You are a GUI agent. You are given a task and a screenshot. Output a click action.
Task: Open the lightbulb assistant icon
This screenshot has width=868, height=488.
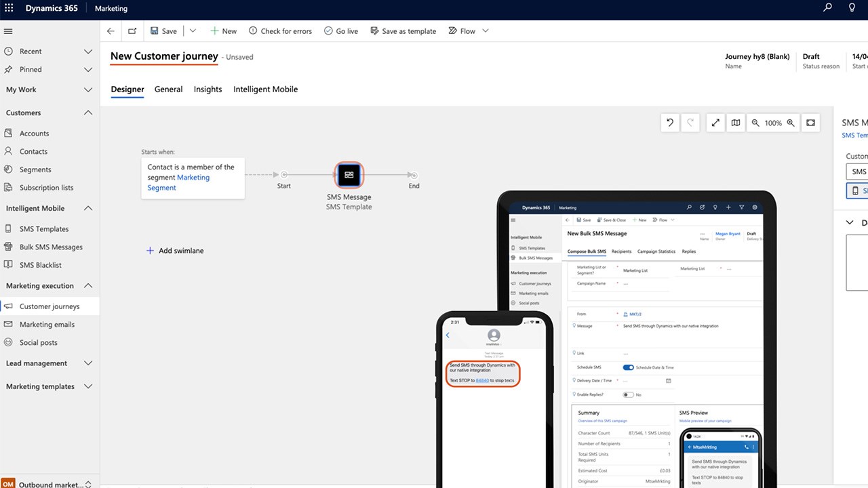[852, 8]
